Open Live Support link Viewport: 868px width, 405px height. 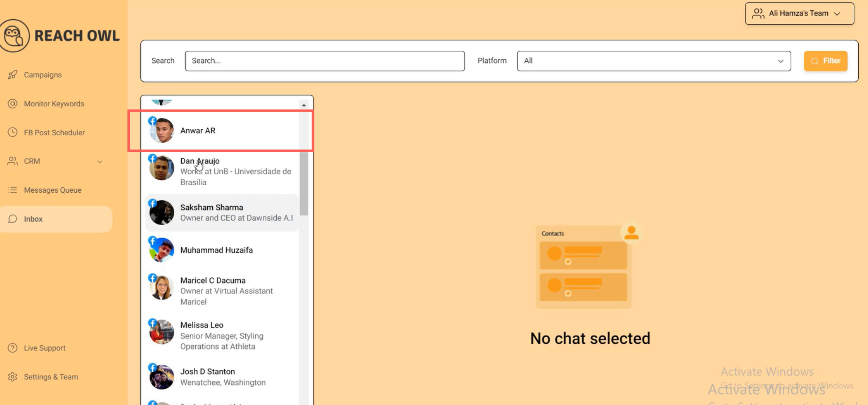pyautogui.click(x=45, y=348)
